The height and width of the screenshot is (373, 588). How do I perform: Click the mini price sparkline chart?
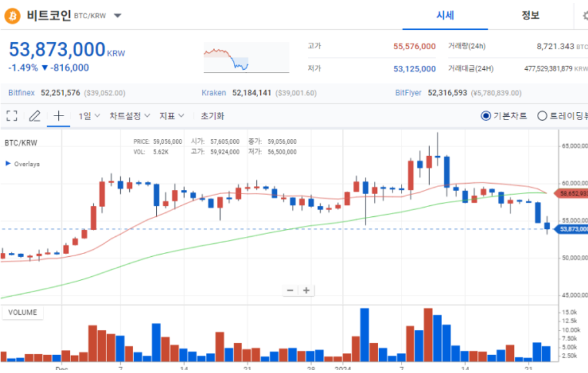coord(246,58)
